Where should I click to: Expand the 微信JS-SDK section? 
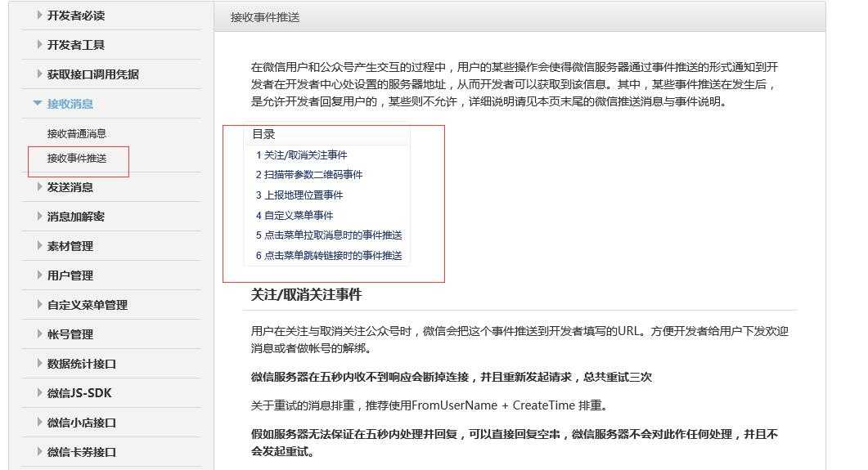point(79,393)
